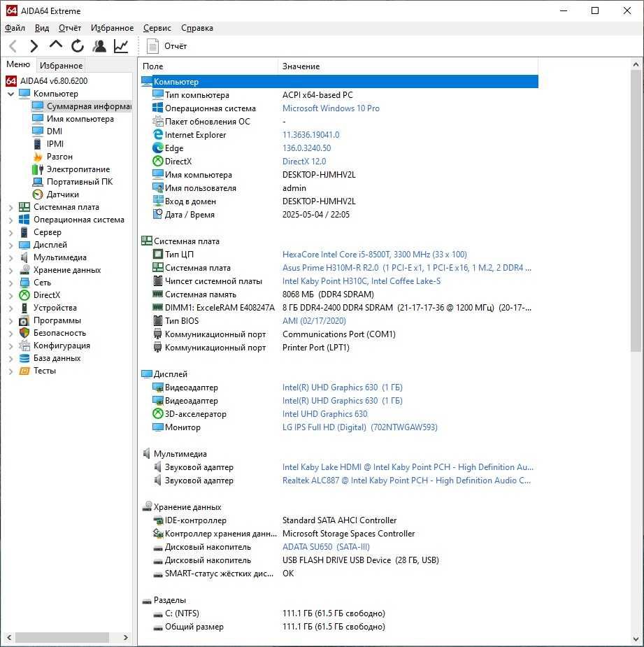This screenshot has width=644, height=647.
Task: Open the ADATA SU650 (SATA-III) link
Action: coord(326,547)
